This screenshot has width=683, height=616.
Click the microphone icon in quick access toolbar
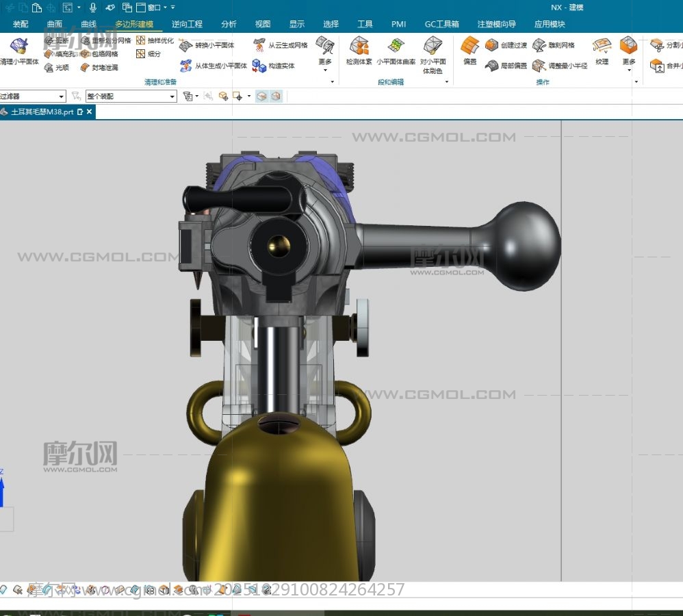click(x=93, y=8)
